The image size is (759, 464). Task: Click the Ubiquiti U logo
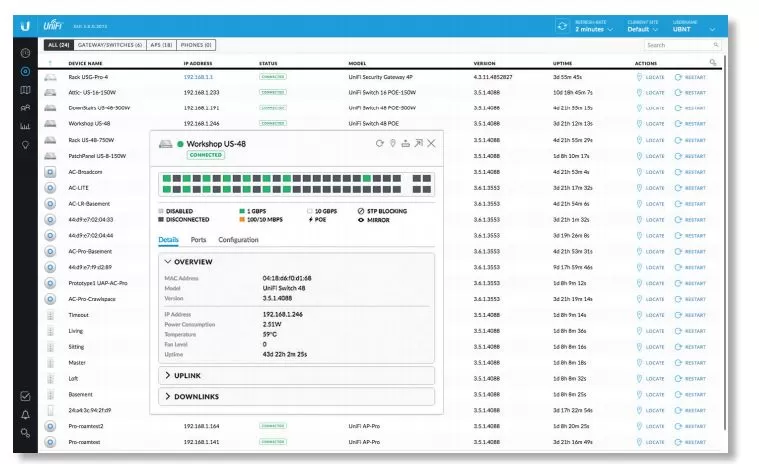point(25,26)
